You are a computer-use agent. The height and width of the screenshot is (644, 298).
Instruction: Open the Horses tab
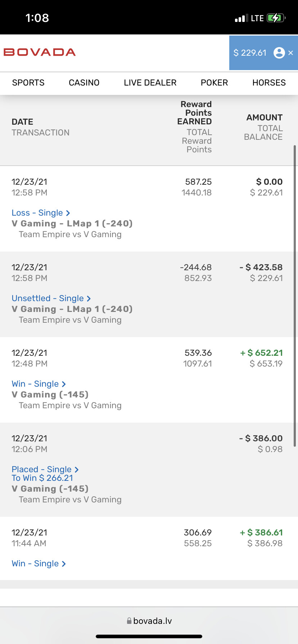[x=269, y=83]
